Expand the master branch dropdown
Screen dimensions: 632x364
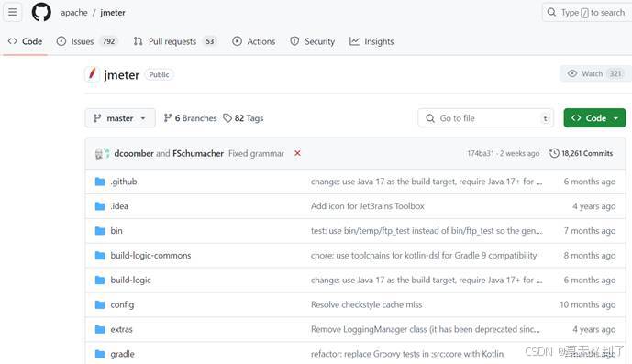pyautogui.click(x=120, y=118)
